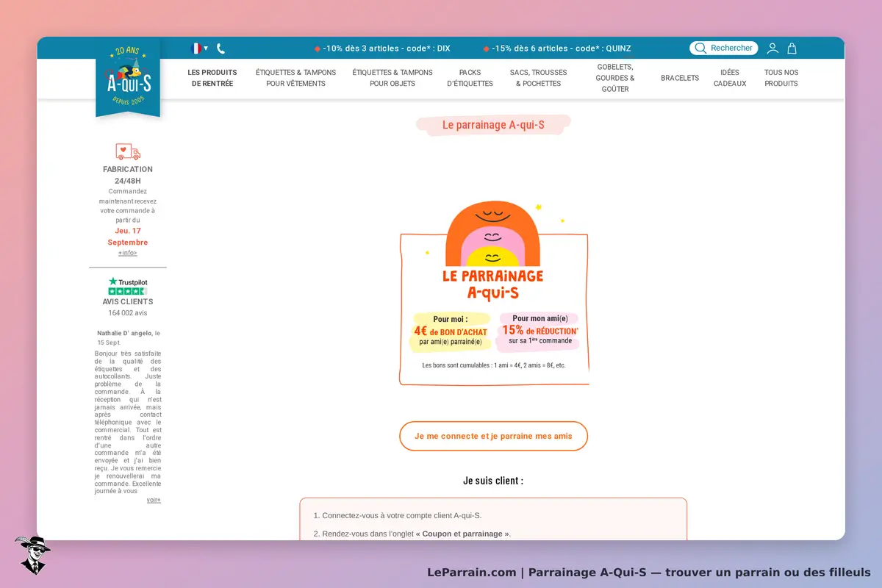Open Tous nos produits menu

point(781,78)
